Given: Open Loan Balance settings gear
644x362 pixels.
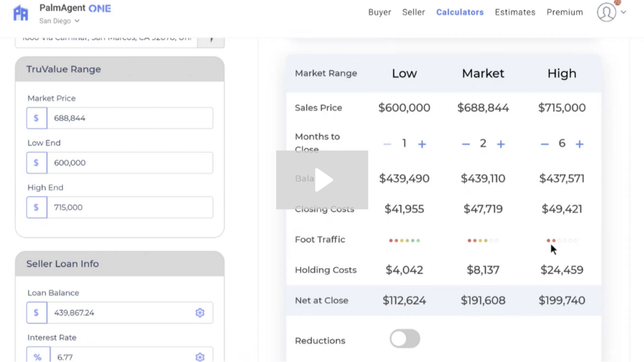Looking at the screenshot, I should (x=200, y=313).
